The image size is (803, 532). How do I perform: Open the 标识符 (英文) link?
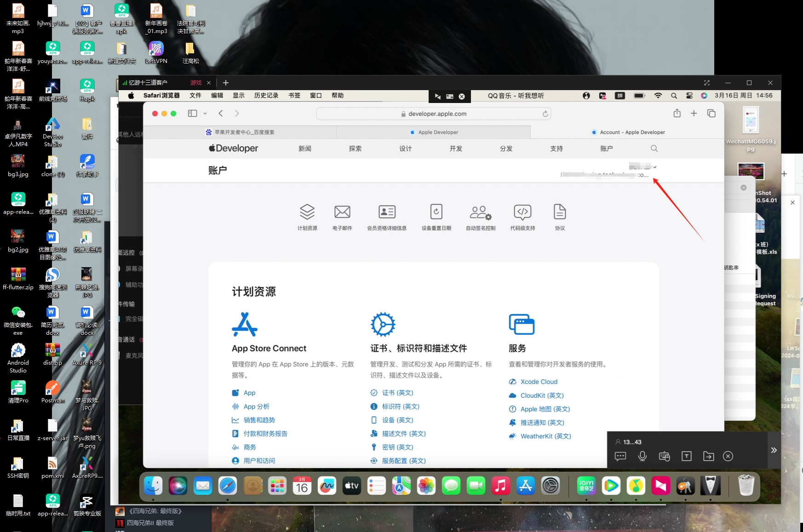coord(401,406)
